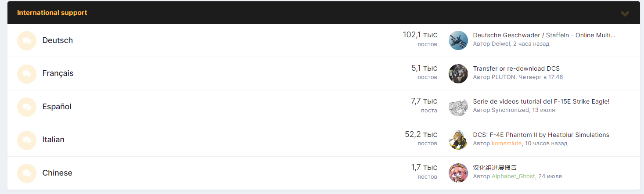Open the Deutsch forum
644x194 pixels.
click(x=58, y=40)
